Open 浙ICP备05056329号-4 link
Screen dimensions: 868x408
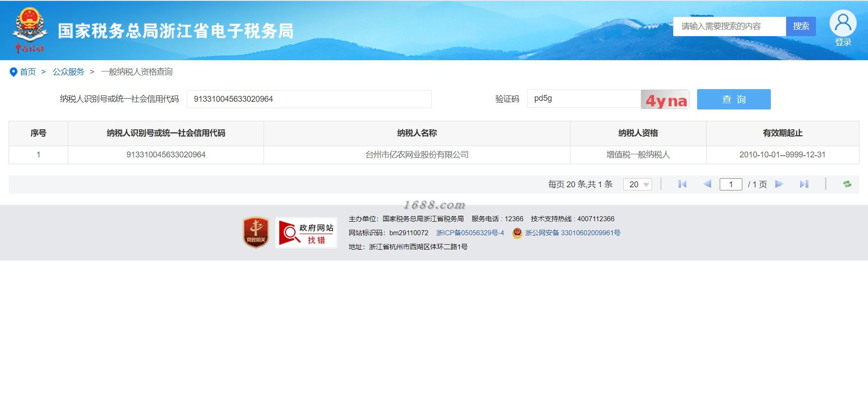pyautogui.click(x=470, y=233)
